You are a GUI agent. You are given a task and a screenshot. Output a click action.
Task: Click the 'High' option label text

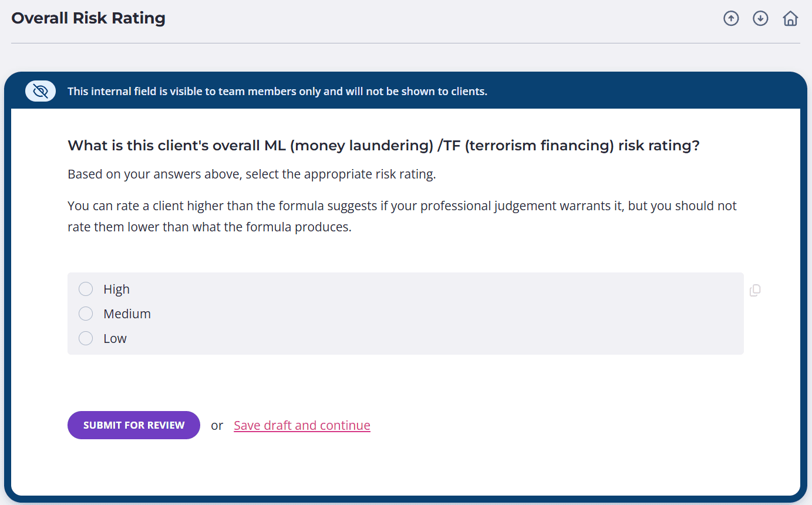(116, 289)
